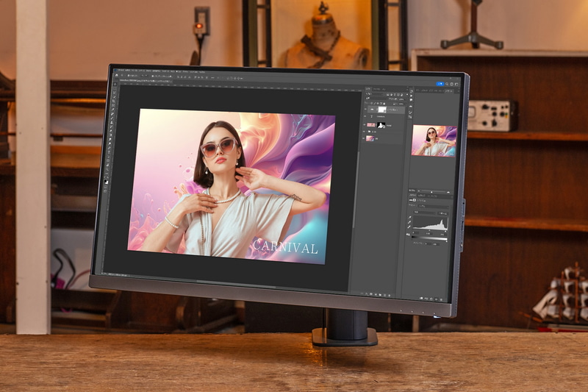Viewport: 588px width, 392px height.
Task: Select the T icon of the text layer
Action: pyautogui.click(x=372, y=117)
